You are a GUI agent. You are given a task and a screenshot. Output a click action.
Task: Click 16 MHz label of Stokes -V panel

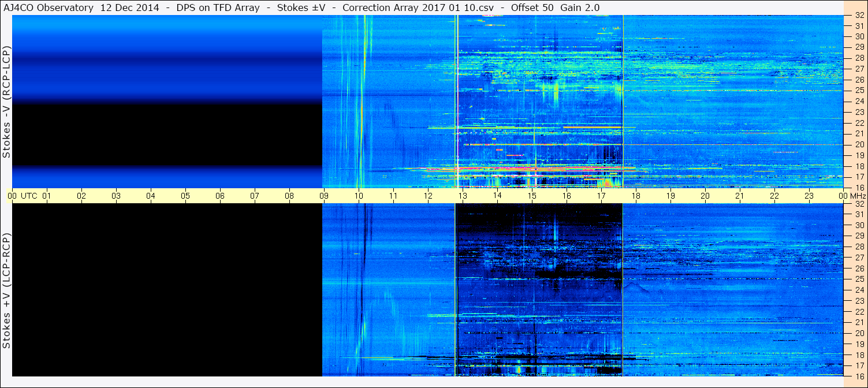859,188
